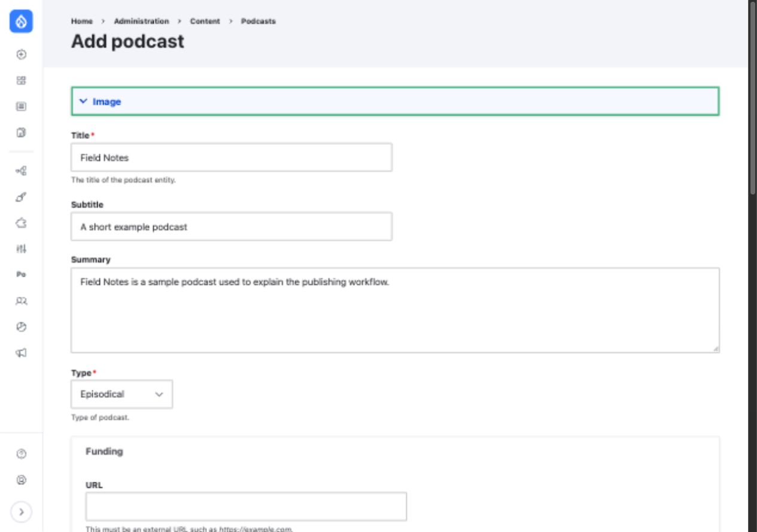757x532 pixels.
Task: Go to Home breadcrumb link
Action: click(82, 21)
